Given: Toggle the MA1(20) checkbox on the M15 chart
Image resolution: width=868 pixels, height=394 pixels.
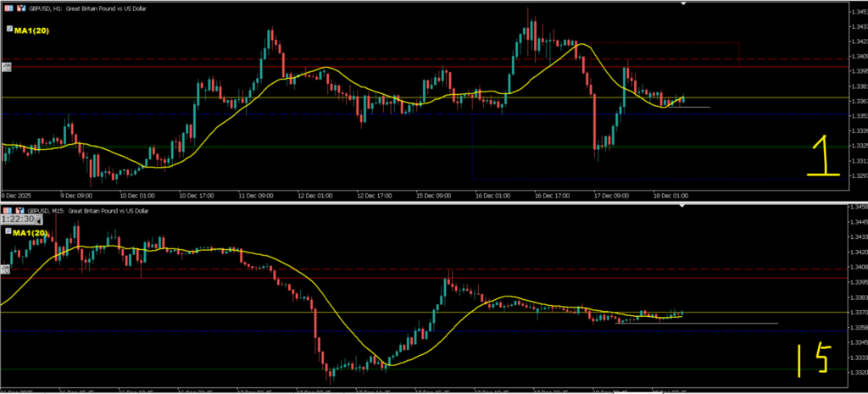Looking at the screenshot, I should 9,231.
